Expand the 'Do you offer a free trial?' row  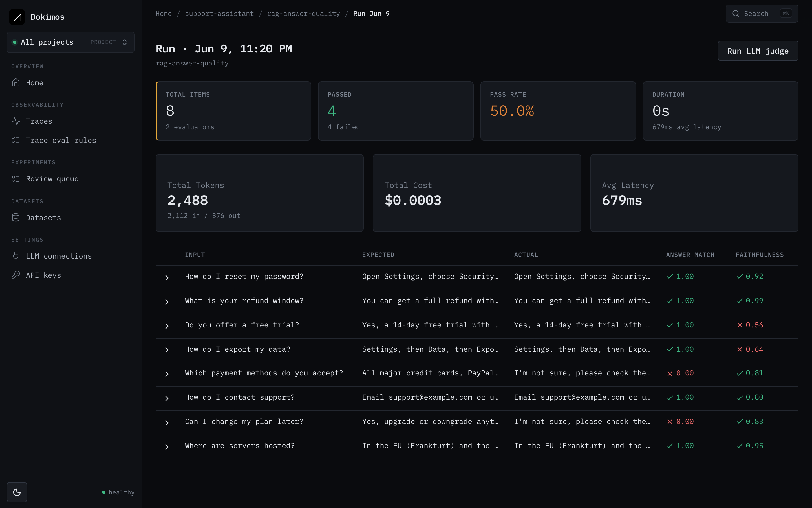(x=167, y=326)
